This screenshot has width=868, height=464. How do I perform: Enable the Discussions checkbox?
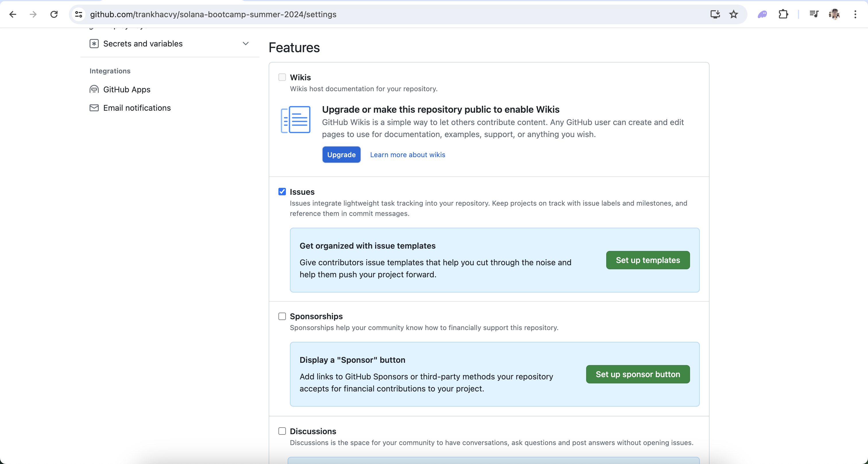pos(282,431)
